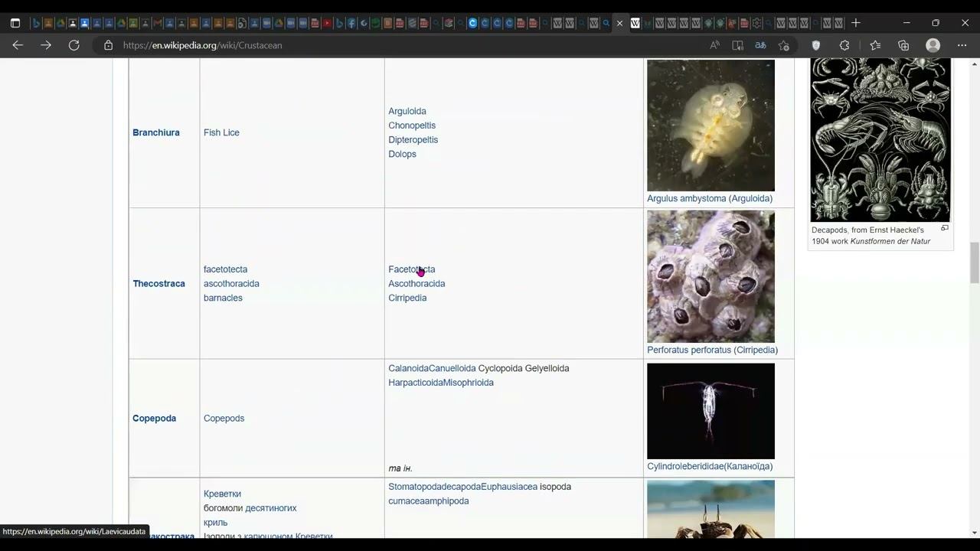Go forward to the next page

(46, 45)
